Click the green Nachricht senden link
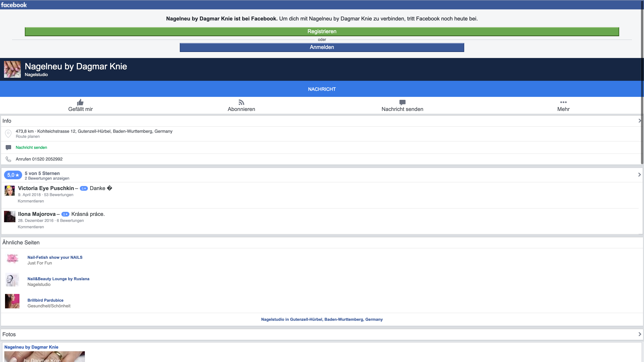This screenshot has height=362, width=644. (31, 147)
